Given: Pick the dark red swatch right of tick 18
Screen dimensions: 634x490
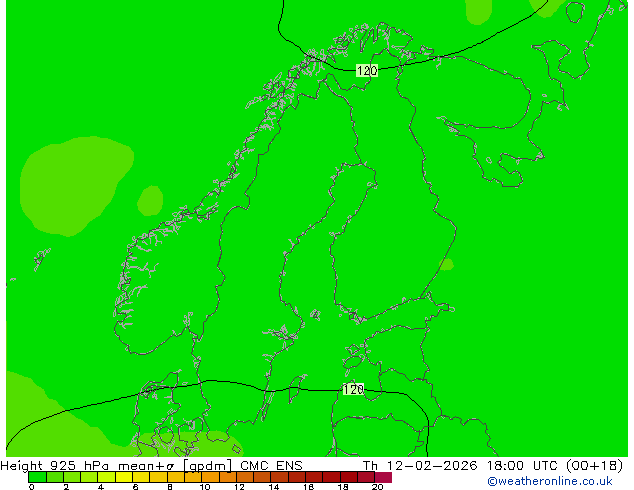Looking at the screenshot, I should coord(349,477).
